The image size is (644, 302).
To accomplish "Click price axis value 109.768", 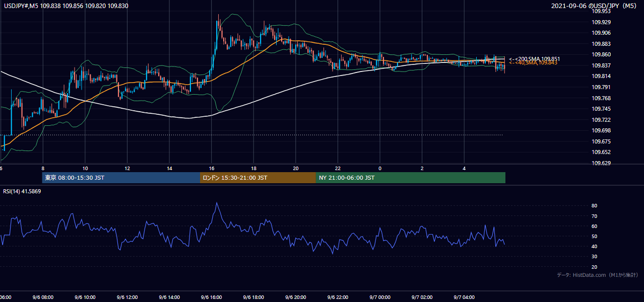I will [x=601, y=98].
